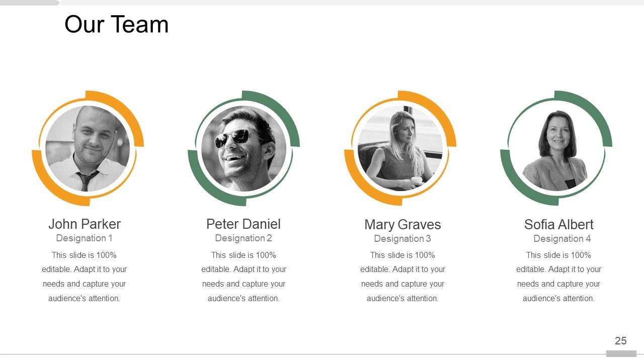Click the gray bar at the slide's top-left corner
Viewport: 644px width, 362px height.
[x=29, y=3]
